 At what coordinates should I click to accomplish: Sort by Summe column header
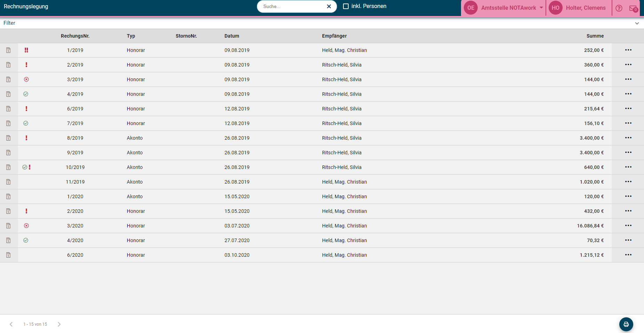595,36
